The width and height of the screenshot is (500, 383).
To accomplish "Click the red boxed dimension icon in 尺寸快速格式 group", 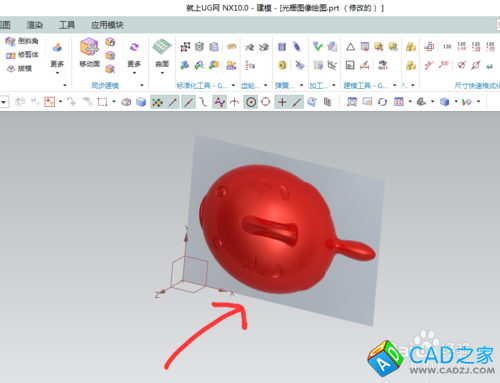I will (x=429, y=47).
